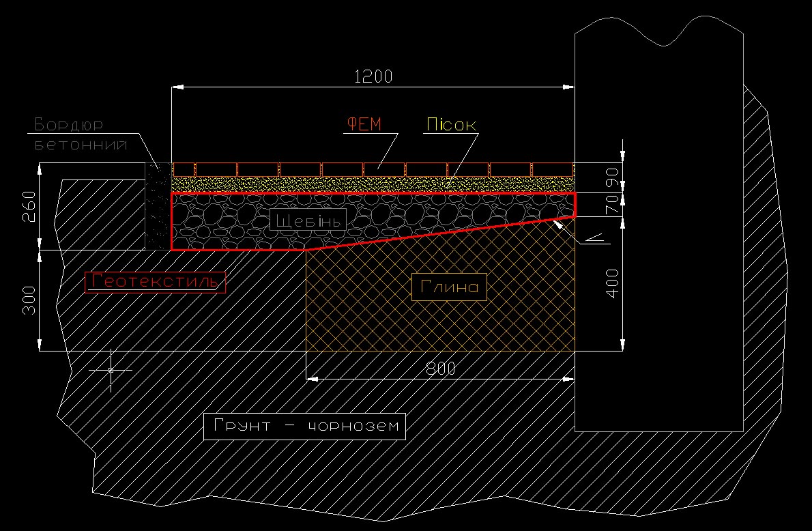The image size is (812, 531).
Task: Select the 260 vertical dimension text
Action: (29, 206)
